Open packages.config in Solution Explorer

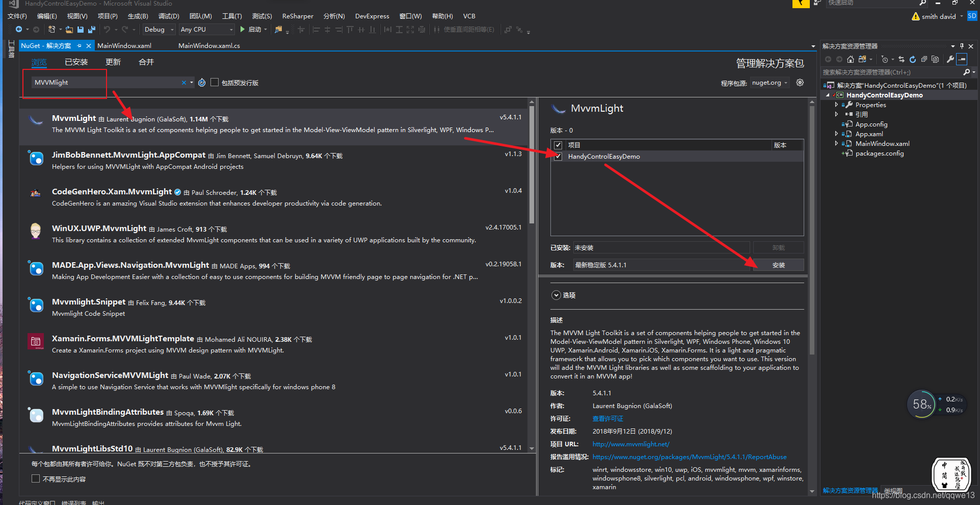[x=879, y=153]
